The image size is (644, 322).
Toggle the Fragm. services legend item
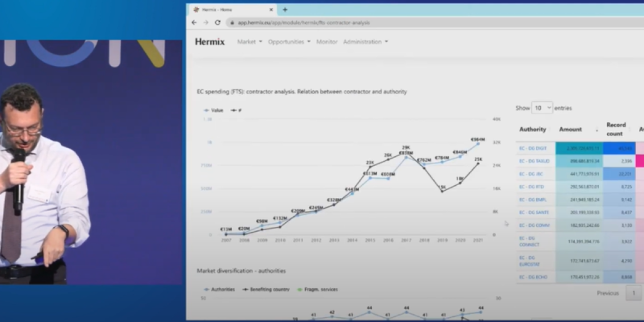pos(316,289)
